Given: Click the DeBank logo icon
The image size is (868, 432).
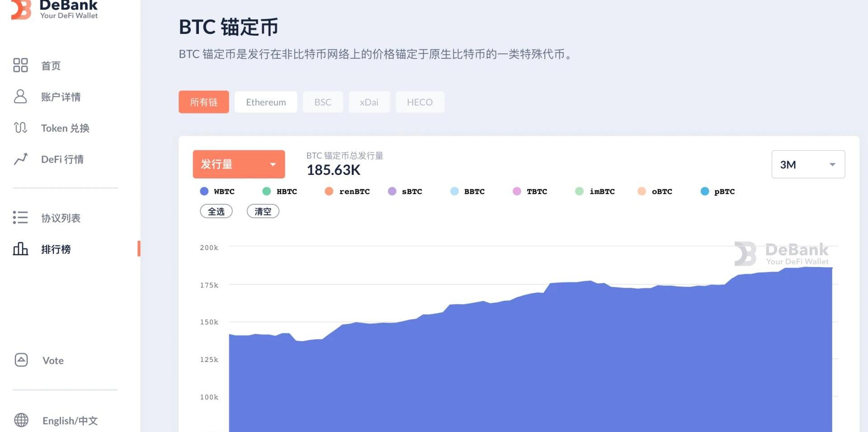Looking at the screenshot, I should click(21, 9).
